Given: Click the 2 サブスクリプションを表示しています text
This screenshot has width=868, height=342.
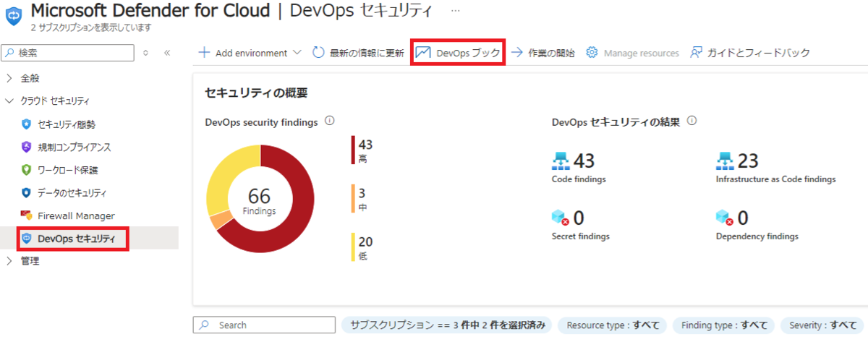Looking at the screenshot, I should [x=91, y=27].
